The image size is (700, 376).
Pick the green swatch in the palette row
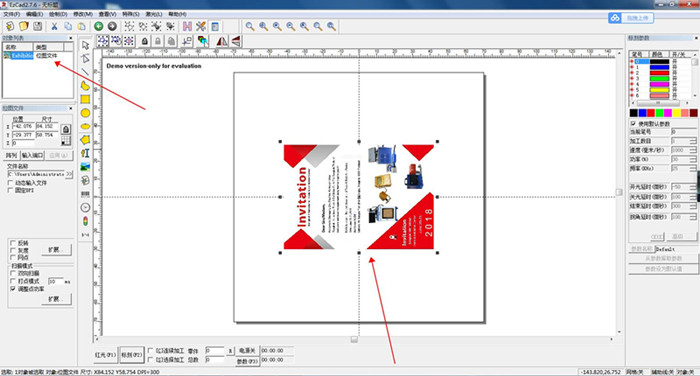659,113
